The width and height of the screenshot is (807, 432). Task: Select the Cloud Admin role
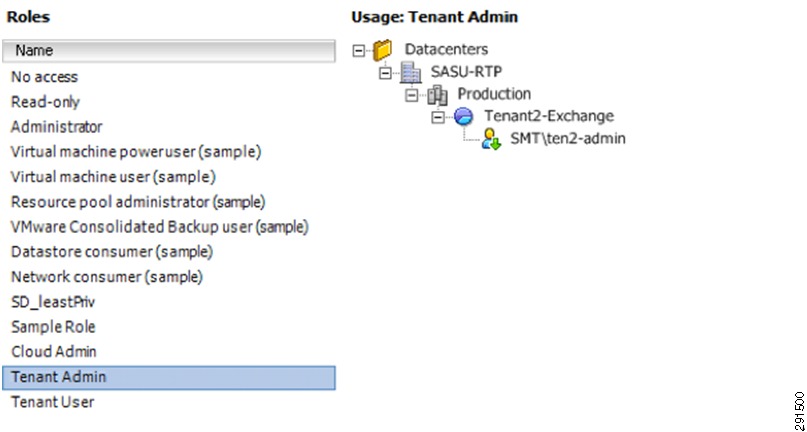pyautogui.click(x=53, y=352)
